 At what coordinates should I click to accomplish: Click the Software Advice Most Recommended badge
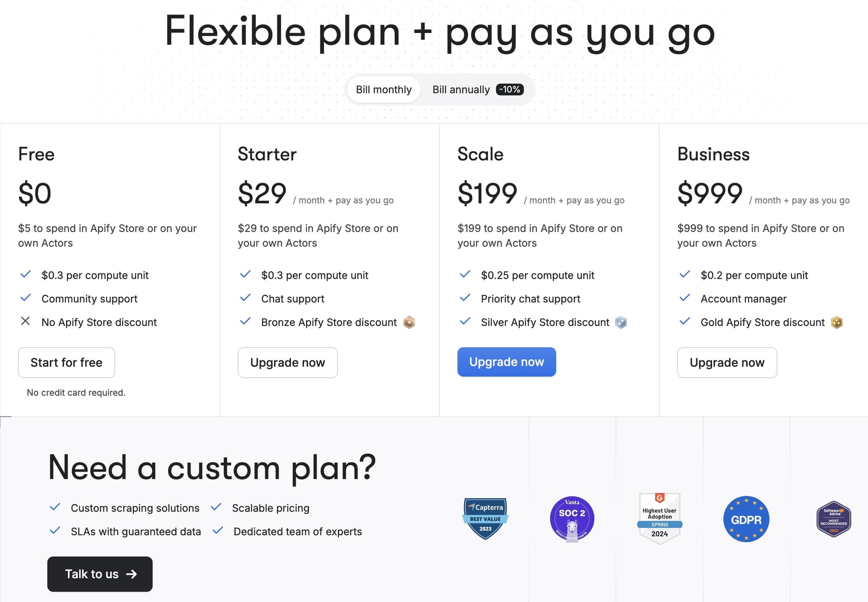tap(833, 519)
